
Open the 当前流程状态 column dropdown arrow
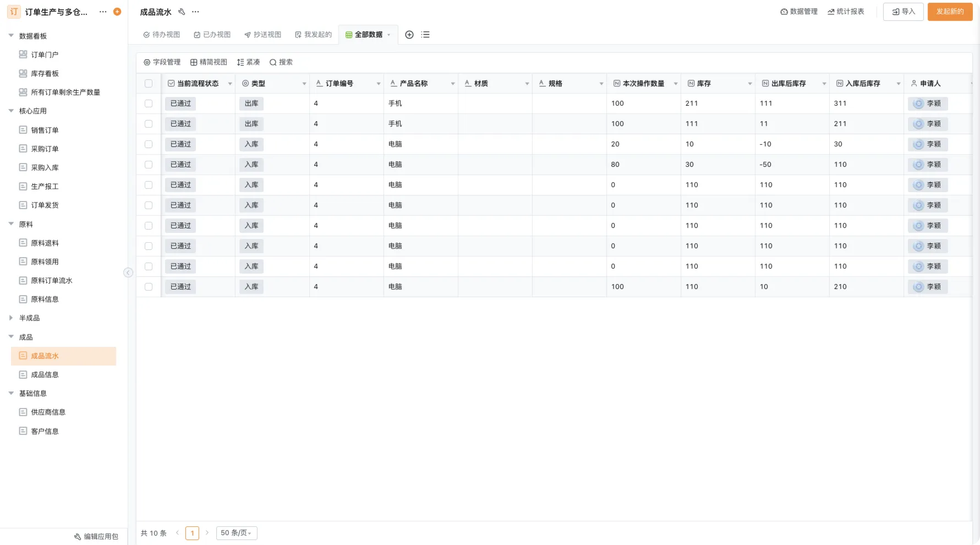click(x=230, y=84)
